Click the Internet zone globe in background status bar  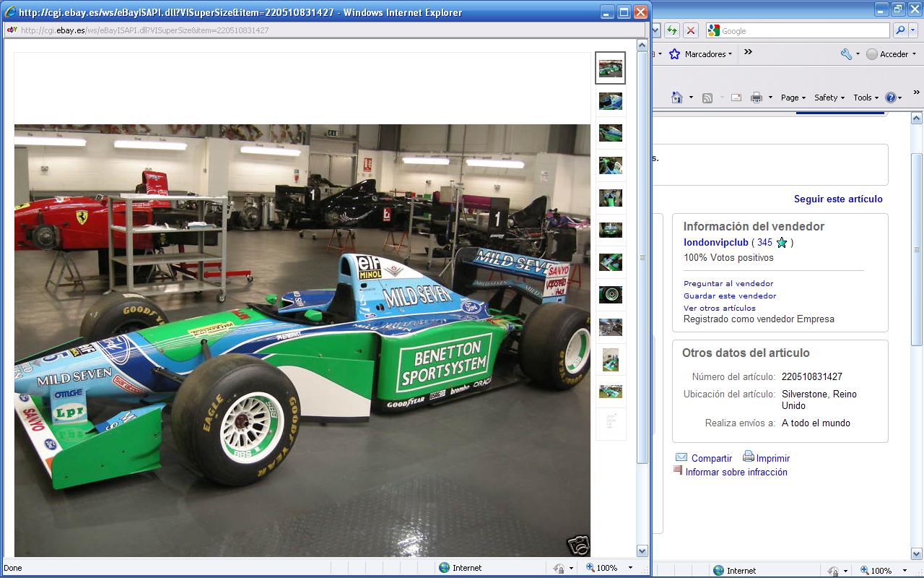(x=718, y=570)
